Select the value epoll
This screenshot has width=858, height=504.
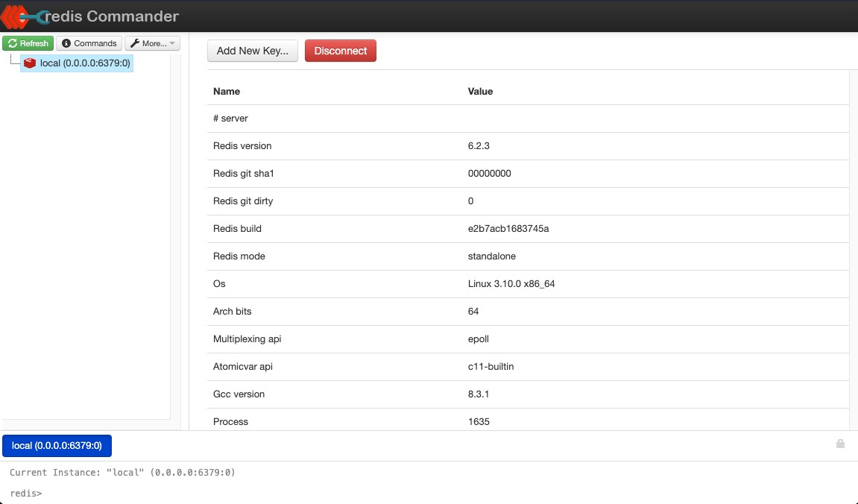pyautogui.click(x=479, y=338)
